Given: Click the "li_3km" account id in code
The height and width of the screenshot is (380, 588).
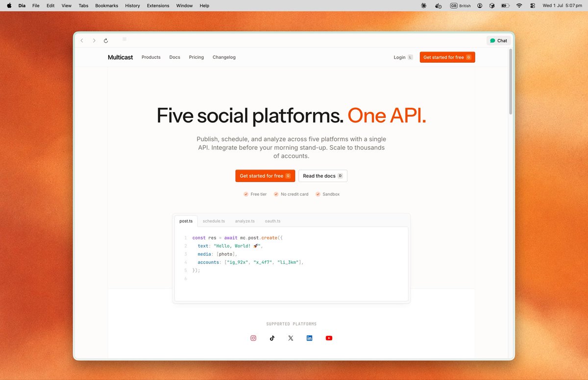Looking at the screenshot, I should click(288, 262).
